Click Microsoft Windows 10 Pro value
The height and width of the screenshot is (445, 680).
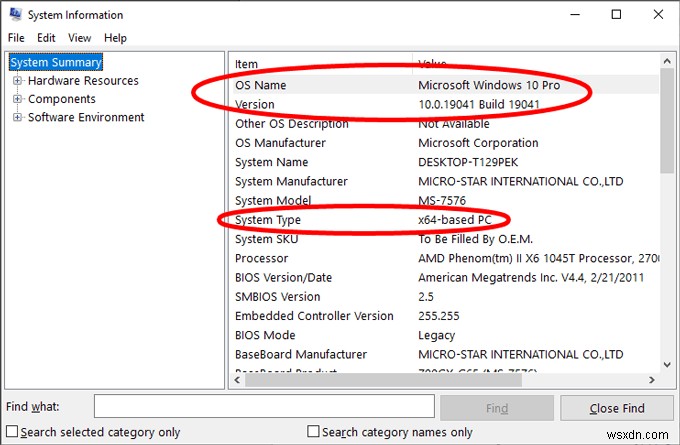pyautogui.click(x=489, y=85)
